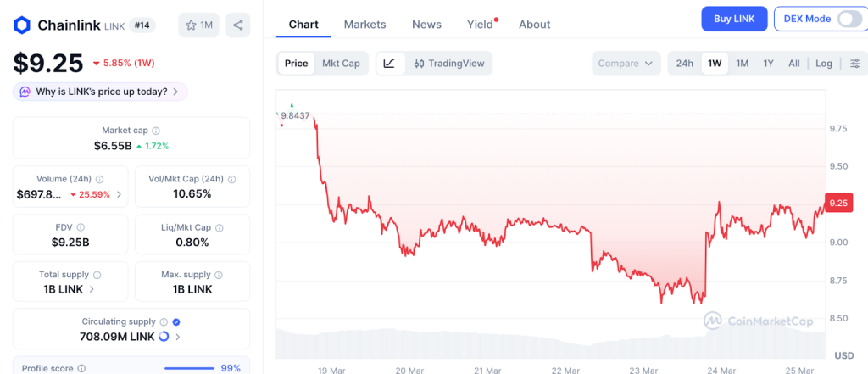Click the Circulating supply verified badge
The height and width of the screenshot is (374, 868).
(175, 321)
